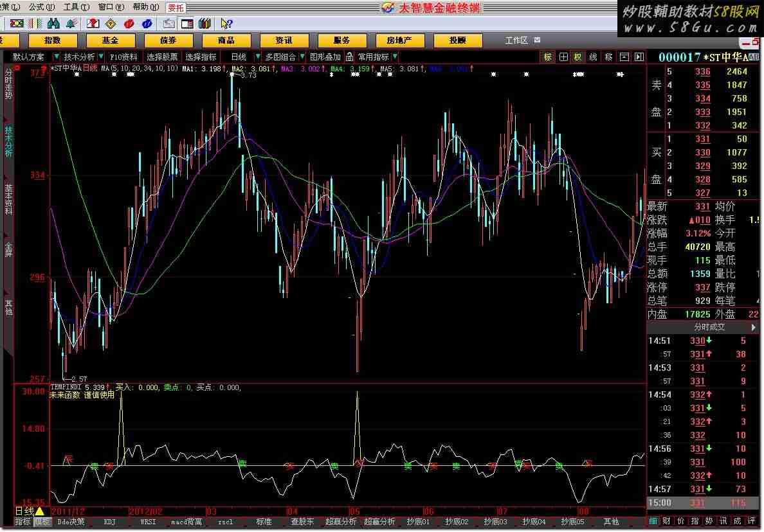Select the 基本资料 side tab
This screenshot has width=764, height=532.
tap(8, 200)
